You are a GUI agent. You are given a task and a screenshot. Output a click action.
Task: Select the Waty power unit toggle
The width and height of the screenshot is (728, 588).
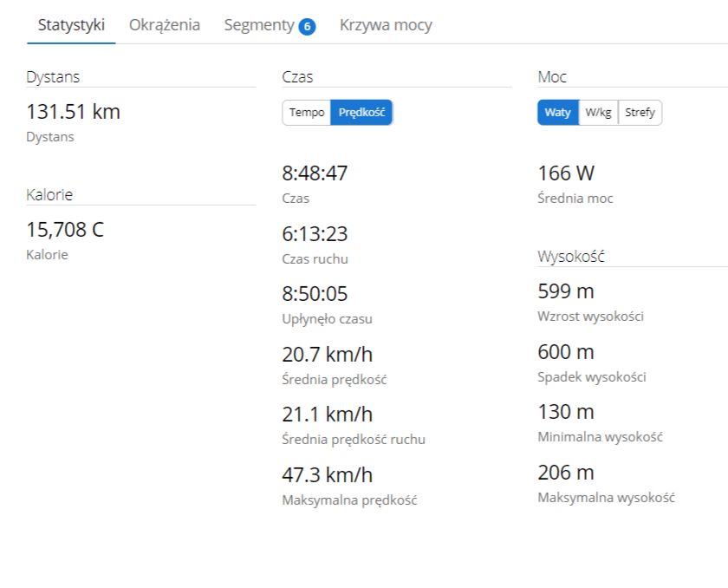tap(557, 113)
